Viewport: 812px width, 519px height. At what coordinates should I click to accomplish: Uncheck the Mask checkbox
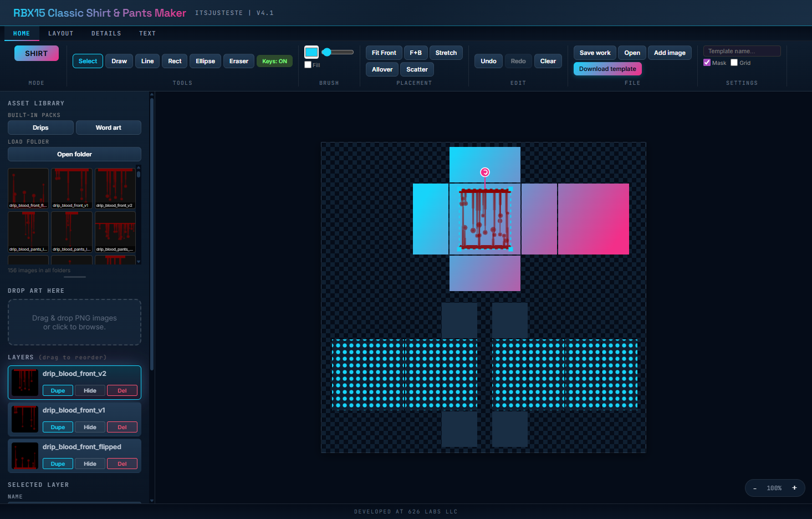707,63
